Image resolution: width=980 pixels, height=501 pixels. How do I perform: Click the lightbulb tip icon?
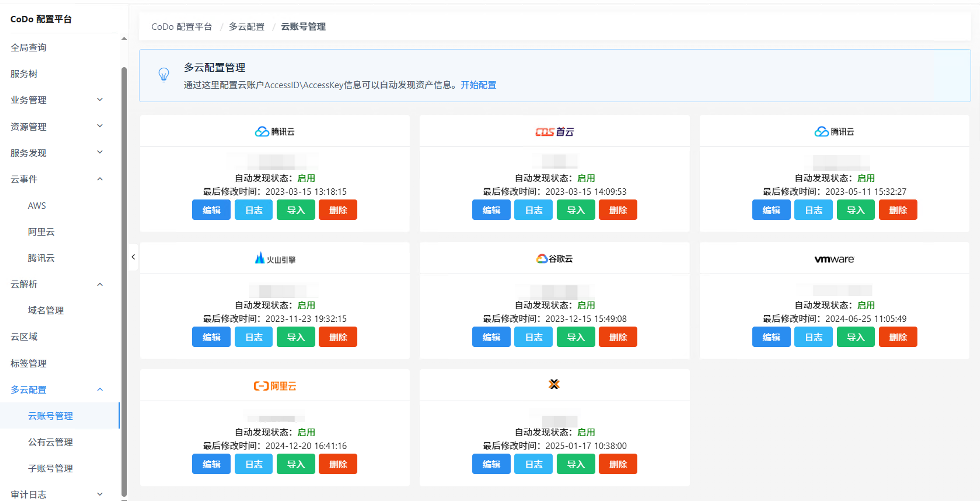click(164, 75)
